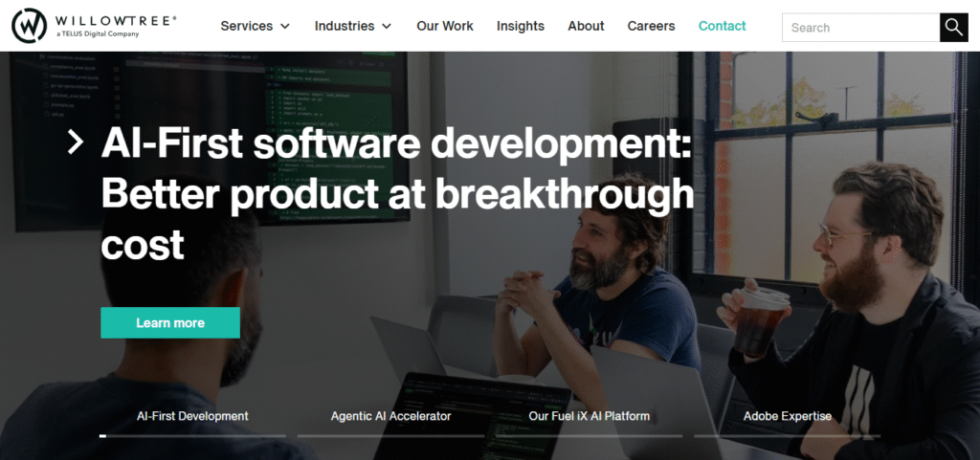Go to the Our Work page
Screen dimensions: 980x460
coord(444,26)
